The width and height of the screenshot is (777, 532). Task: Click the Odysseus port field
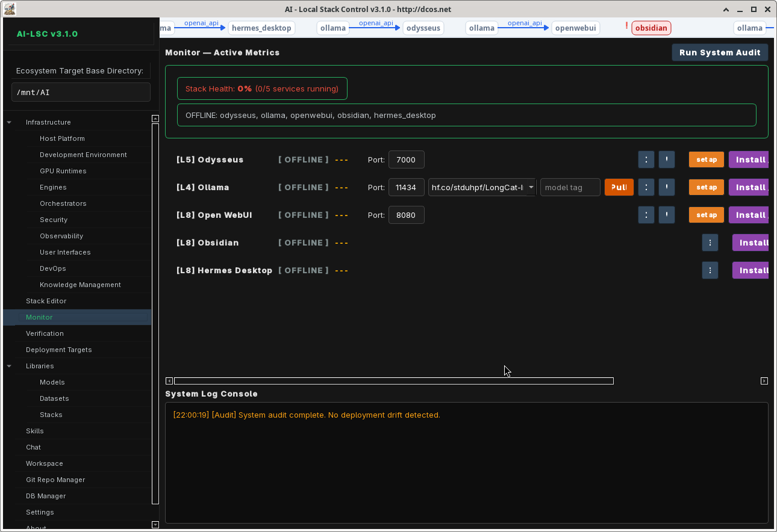click(407, 159)
